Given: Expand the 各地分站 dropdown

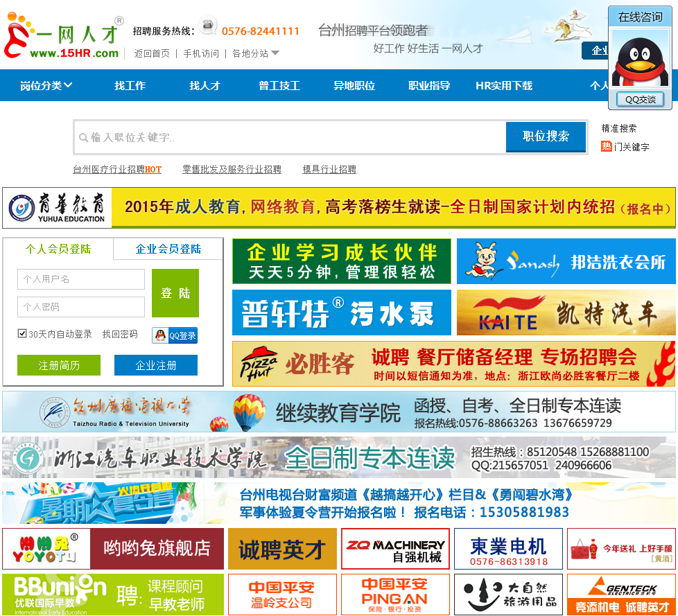Looking at the screenshot, I should [256, 53].
